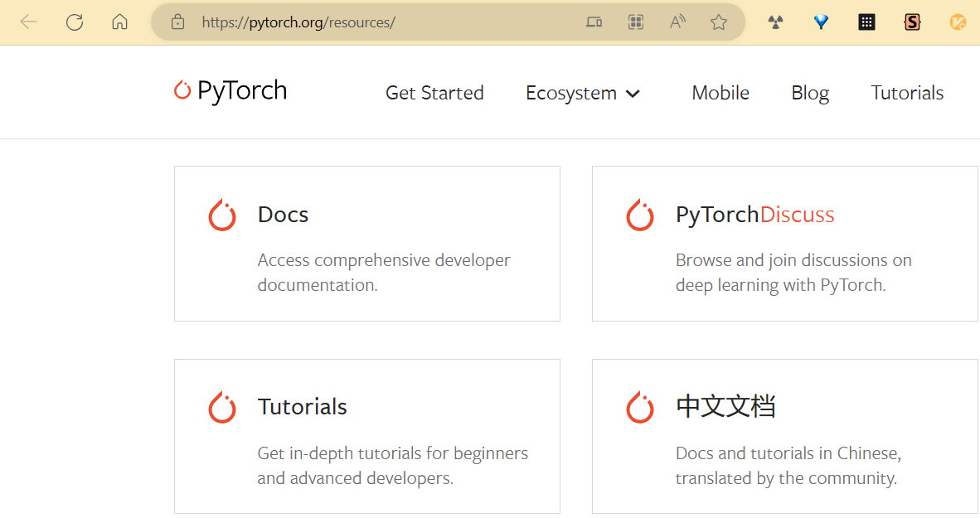Open the blue diamond extension icon

coord(821,22)
